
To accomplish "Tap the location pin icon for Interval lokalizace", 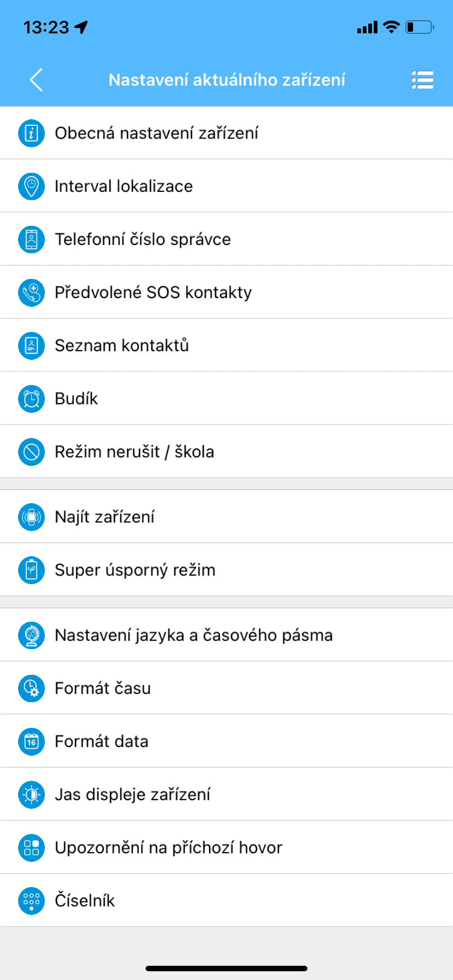I will coord(31,186).
